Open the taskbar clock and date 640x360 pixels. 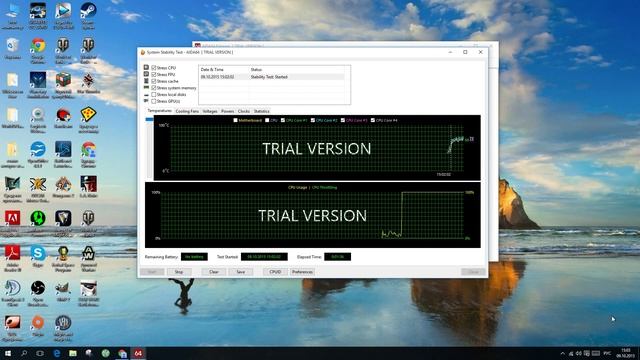(x=626, y=353)
